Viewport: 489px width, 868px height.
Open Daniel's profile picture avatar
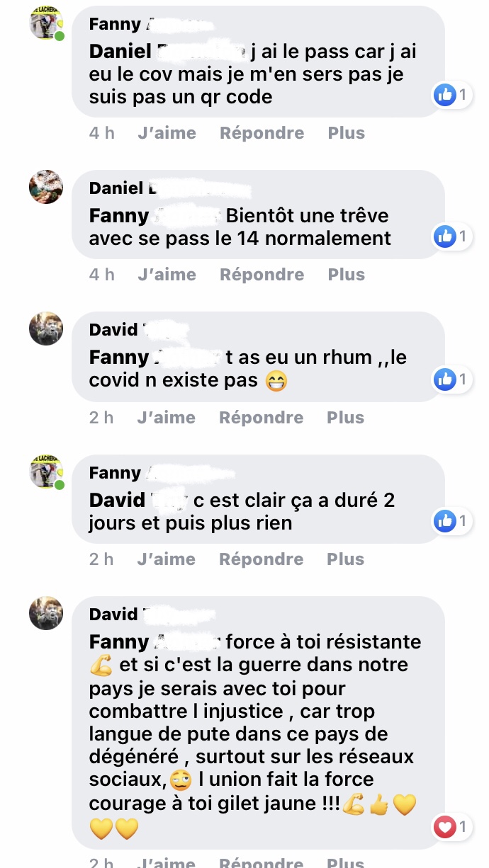46,188
